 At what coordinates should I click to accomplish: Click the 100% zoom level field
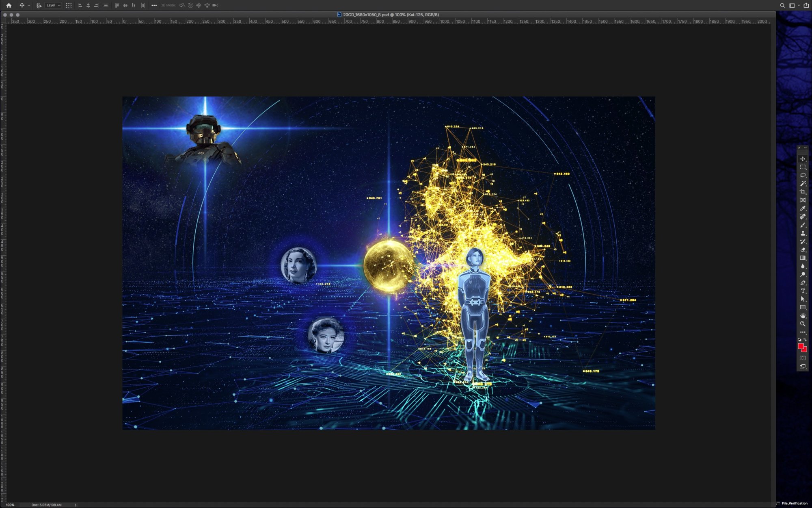(x=10, y=505)
